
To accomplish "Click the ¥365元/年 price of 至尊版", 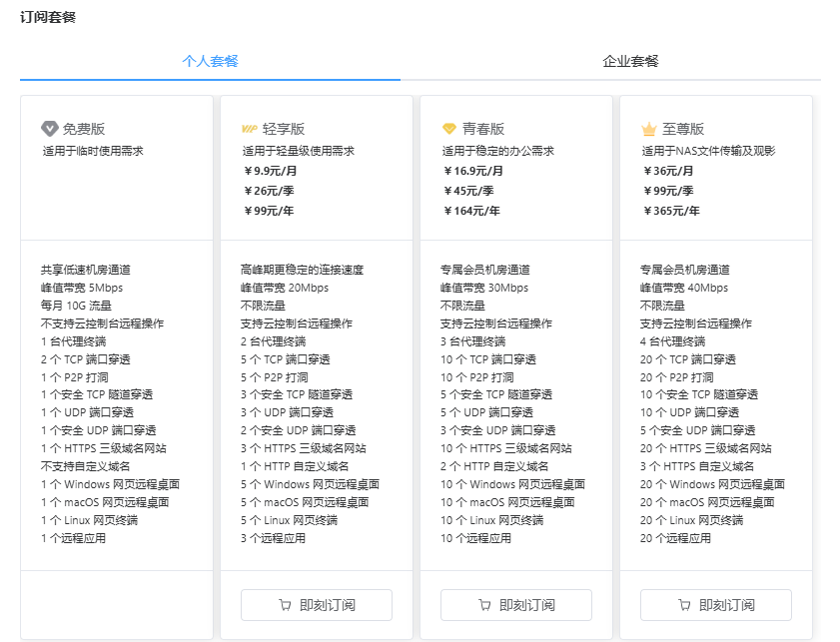I will click(672, 211).
